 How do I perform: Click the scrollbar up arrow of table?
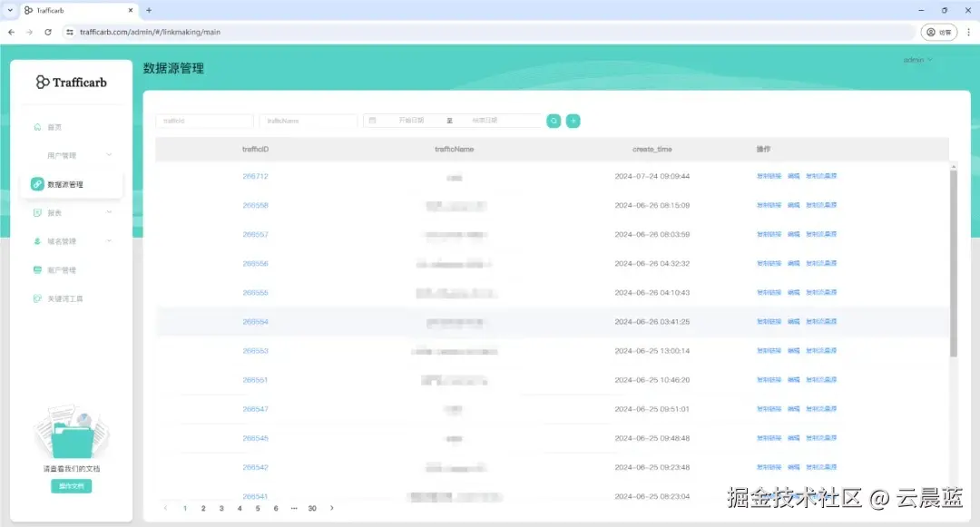(x=953, y=166)
